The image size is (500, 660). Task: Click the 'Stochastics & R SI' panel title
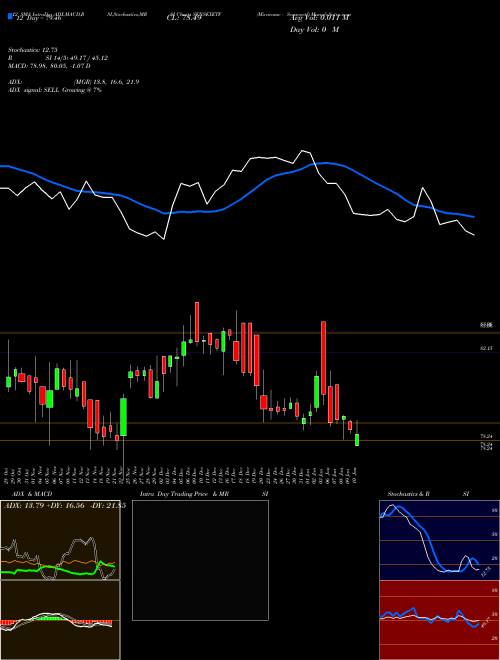[428, 494]
